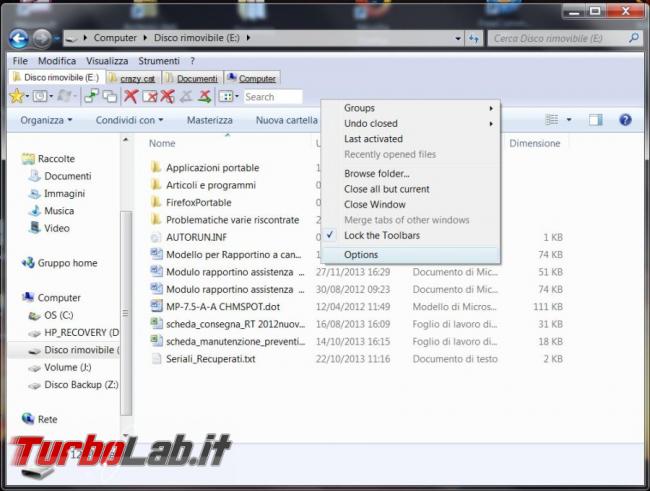Choose Last activated in the context menu
The height and width of the screenshot is (491, 650).
pos(411,139)
